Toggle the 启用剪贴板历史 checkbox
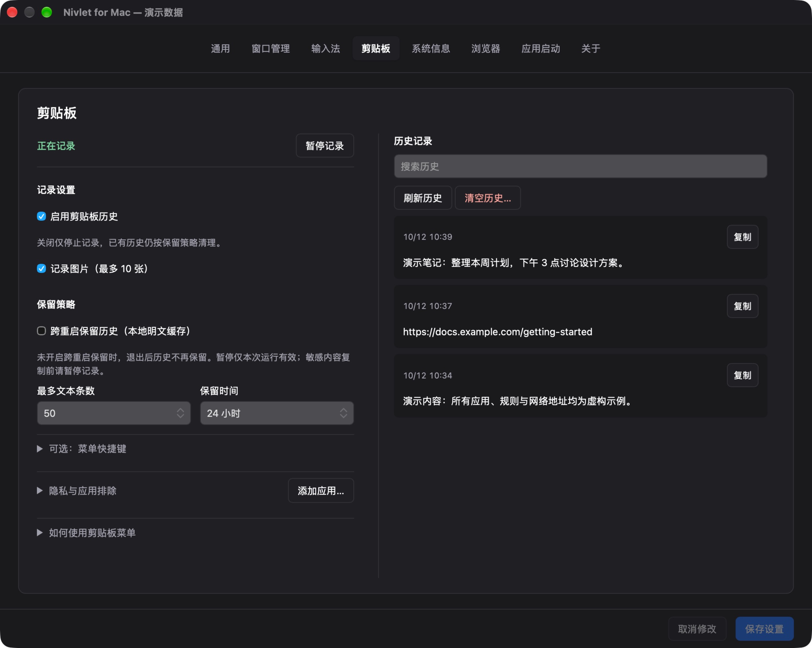Image resolution: width=812 pixels, height=648 pixels. click(41, 217)
